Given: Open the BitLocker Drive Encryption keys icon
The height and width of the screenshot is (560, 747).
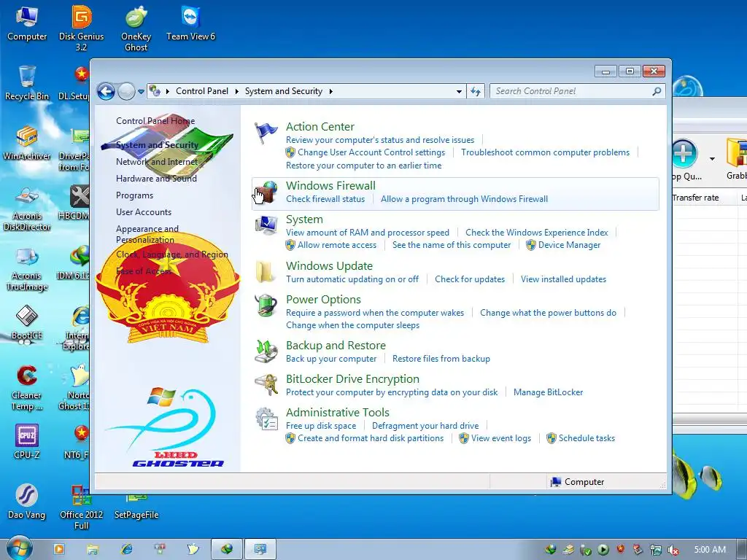Looking at the screenshot, I should (x=266, y=385).
